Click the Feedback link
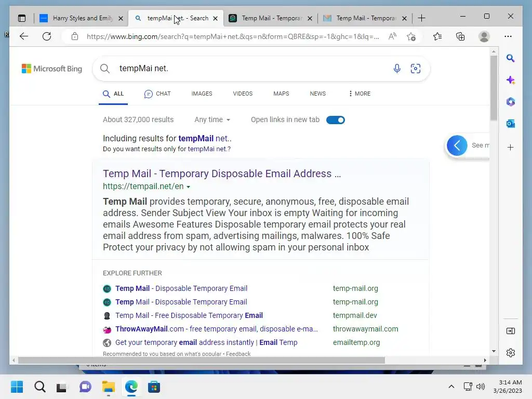Screen dimensions: 532x399 point(238,354)
